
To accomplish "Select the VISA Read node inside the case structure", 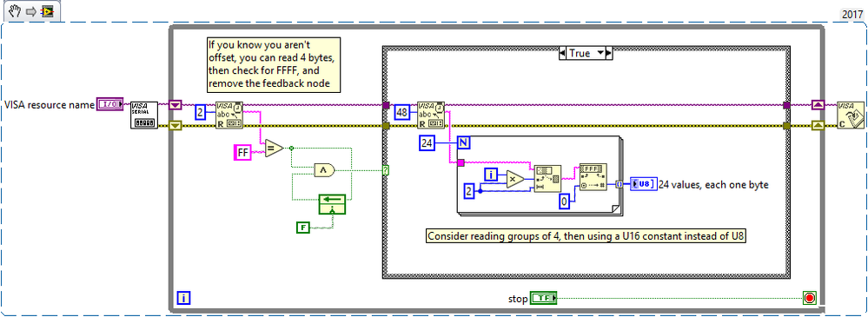I will (432, 115).
